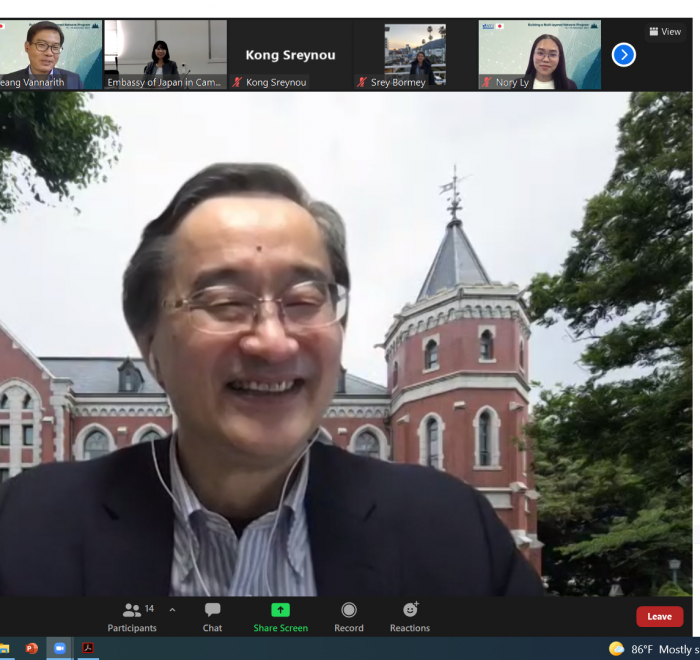Open the Adobe Acrobat taskbar icon
Image resolution: width=700 pixels, height=660 pixels.
pyautogui.click(x=88, y=649)
